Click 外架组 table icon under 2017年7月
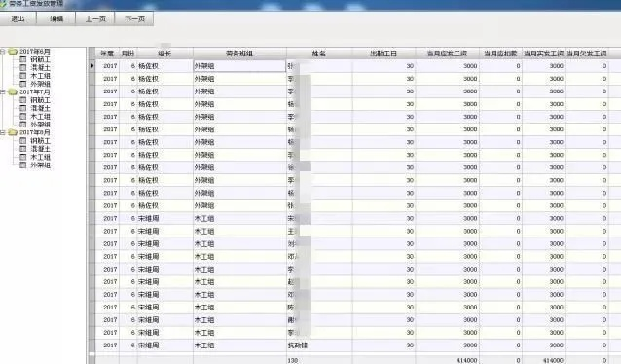This screenshot has width=621, height=364. [x=23, y=125]
